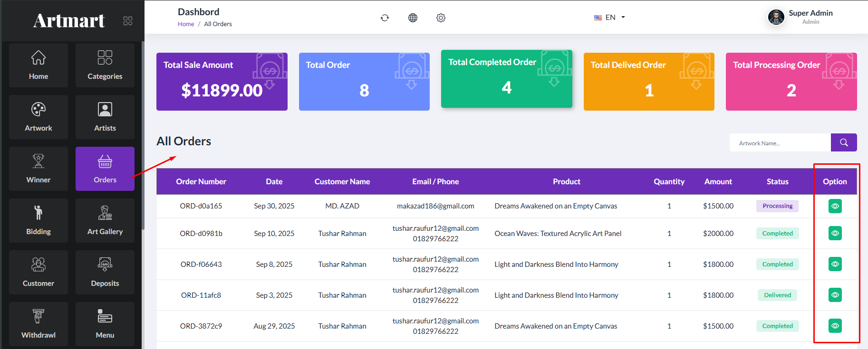Screen dimensions: 868x349
Task: Click the grid icon beside the Artmart logo
Action: click(128, 21)
